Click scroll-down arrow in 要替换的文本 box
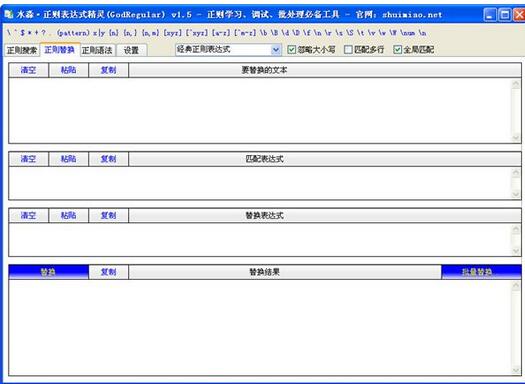This screenshot has height=384, width=525. 516,138
